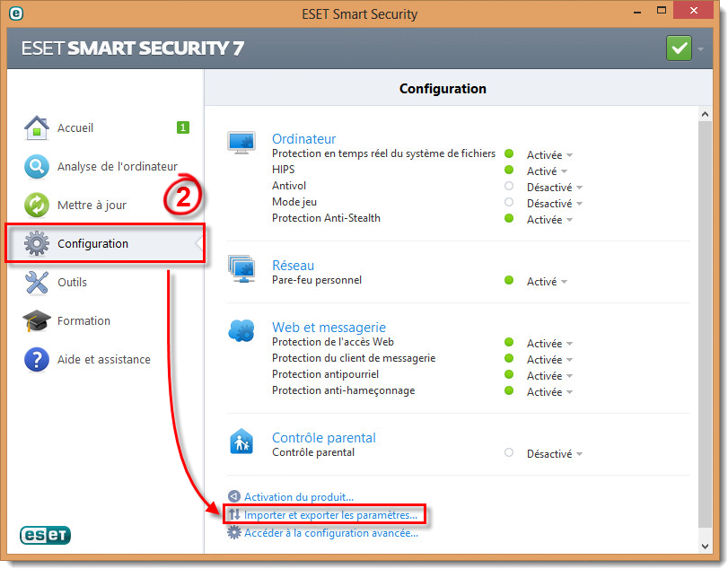The image size is (728, 569).
Task: Open Analyse de l'ordinateur magnifier icon
Action: [36, 166]
